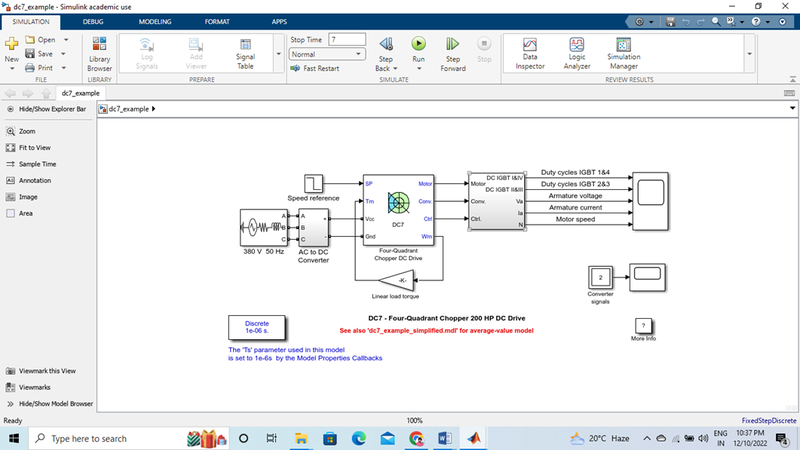This screenshot has height=450, width=800.
Task: Switch to the DEBUG tab
Action: tap(93, 22)
